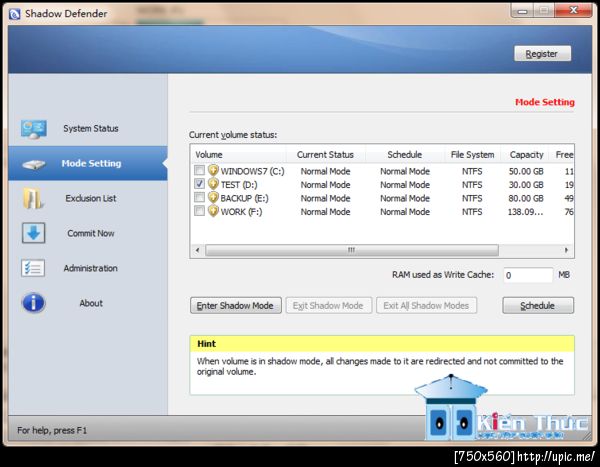Screen dimensions: 600x467
Task: Click the Exit Shadow Mode button
Action: tap(329, 305)
